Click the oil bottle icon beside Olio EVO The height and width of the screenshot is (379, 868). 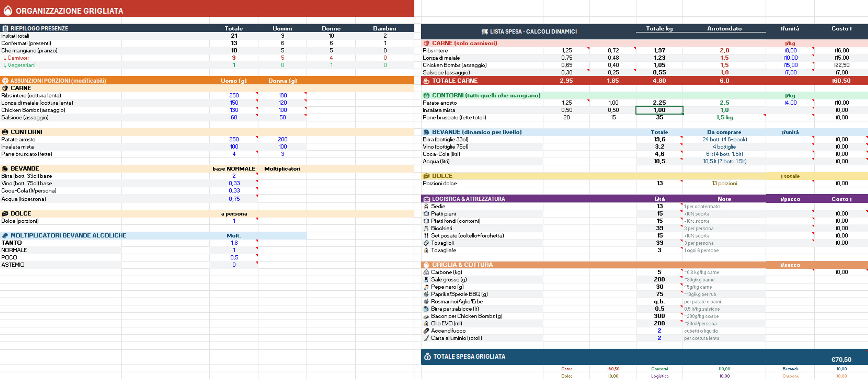(x=426, y=323)
